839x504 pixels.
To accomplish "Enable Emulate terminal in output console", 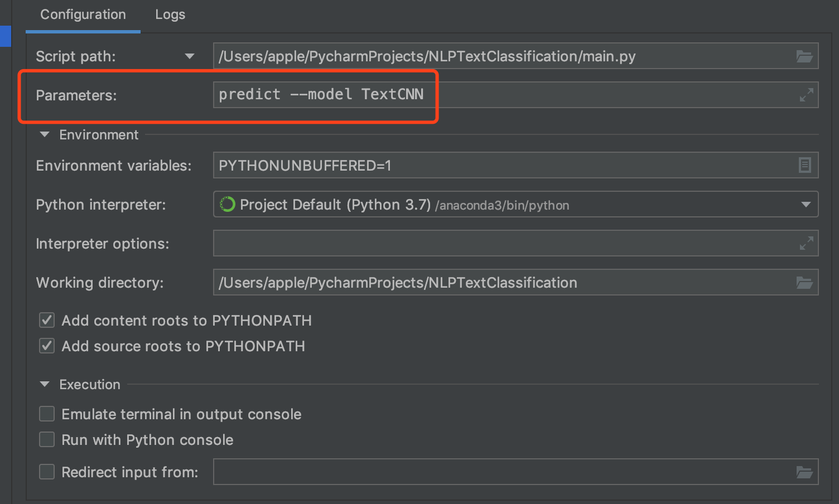I will click(x=47, y=414).
